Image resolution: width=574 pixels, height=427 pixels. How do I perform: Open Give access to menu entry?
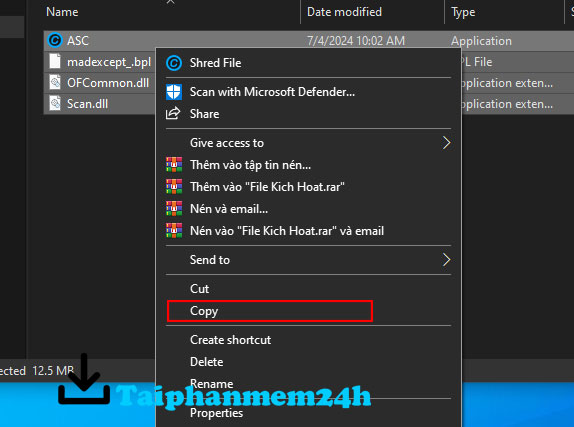[x=227, y=143]
